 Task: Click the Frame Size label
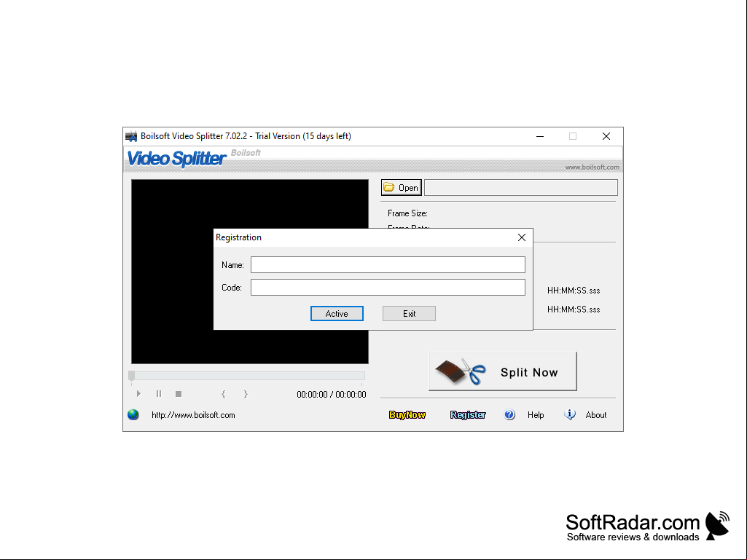pyautogui.click(x=407, y=213)
